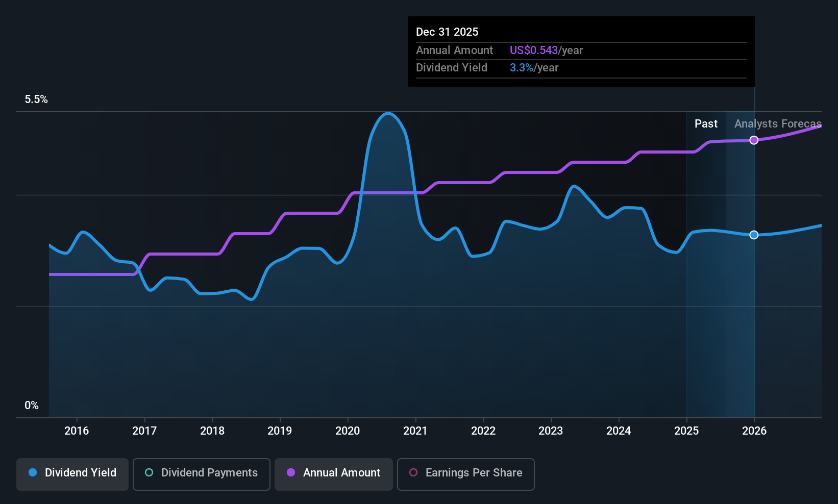This screenshot has height=504, width=838.
Task: Click the blue Dividend Yield data point marker
Action: click(x=754, y=235)
